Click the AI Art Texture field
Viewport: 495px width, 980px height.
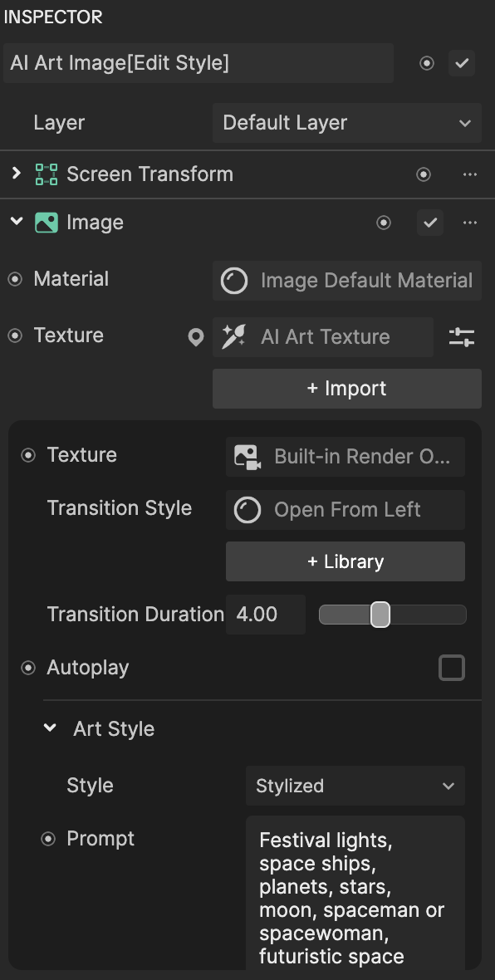[322, 337]
